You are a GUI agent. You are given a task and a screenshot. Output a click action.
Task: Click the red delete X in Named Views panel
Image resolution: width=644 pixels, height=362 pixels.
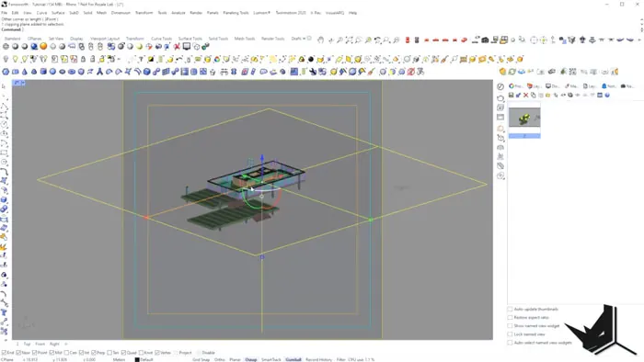pyautogui.click(x=525, y=96)
